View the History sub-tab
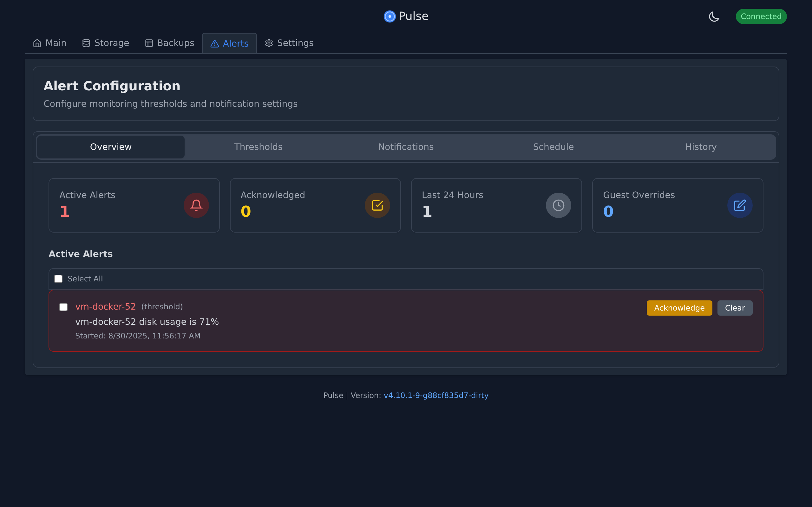This screenshot has height=507, width=812. 701,147
